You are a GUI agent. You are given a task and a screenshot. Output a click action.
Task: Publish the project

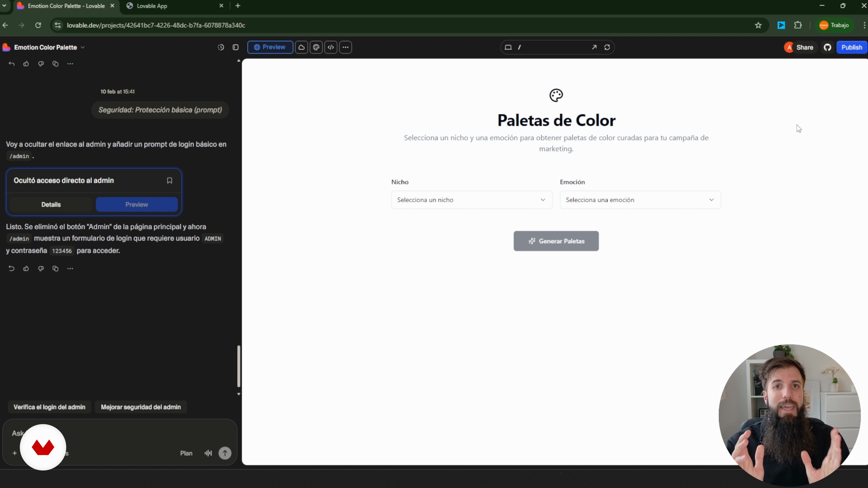tap(852, 47)
